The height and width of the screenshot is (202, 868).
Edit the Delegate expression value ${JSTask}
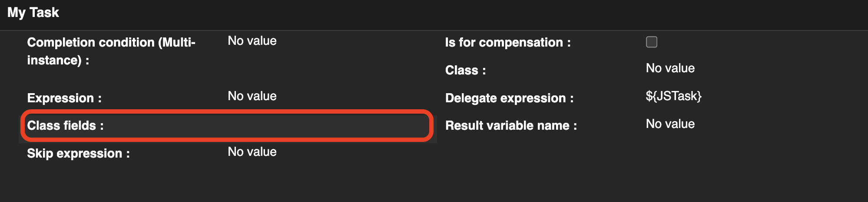tap(673, 96)
